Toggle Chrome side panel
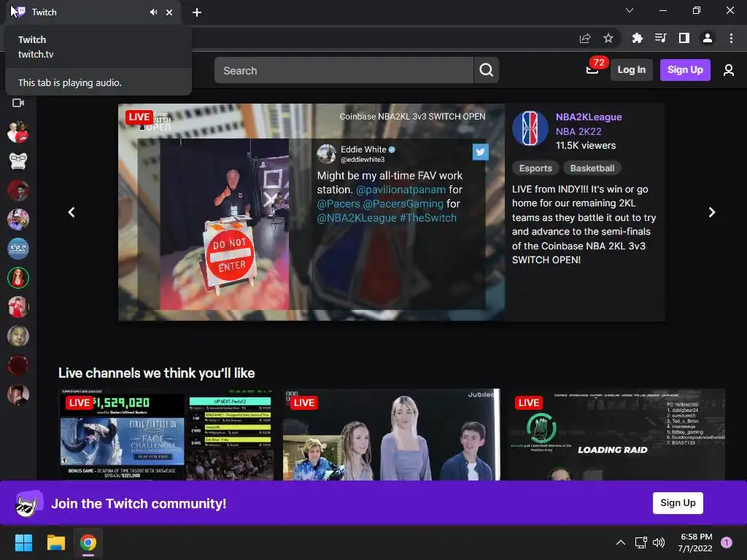This screenshot has width=747, height=560. [x=684, y=38]
